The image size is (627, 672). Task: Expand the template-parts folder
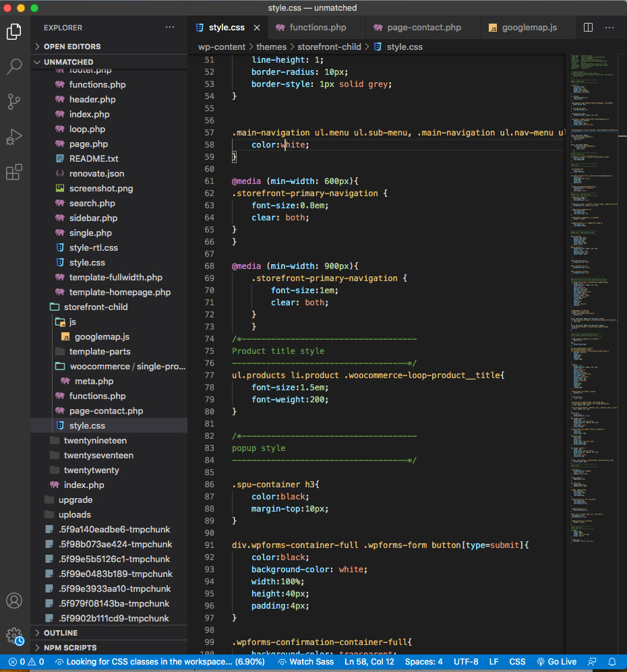click(109, 351)
